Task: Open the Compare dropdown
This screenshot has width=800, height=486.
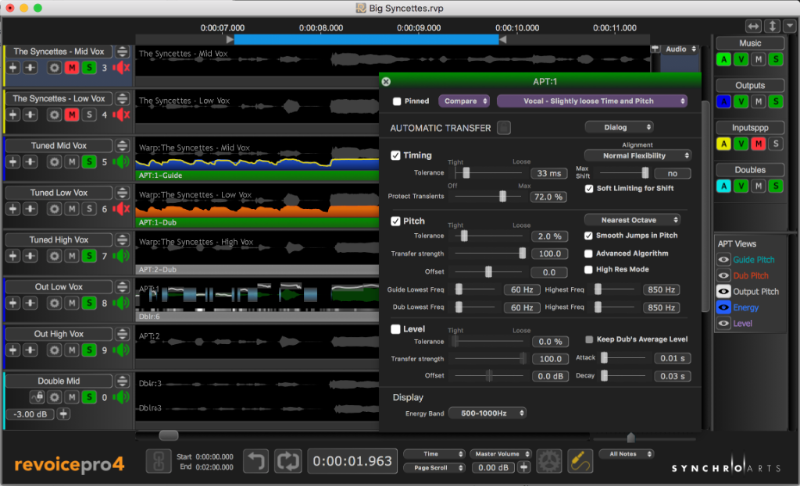Action: [x=464, y=101]
